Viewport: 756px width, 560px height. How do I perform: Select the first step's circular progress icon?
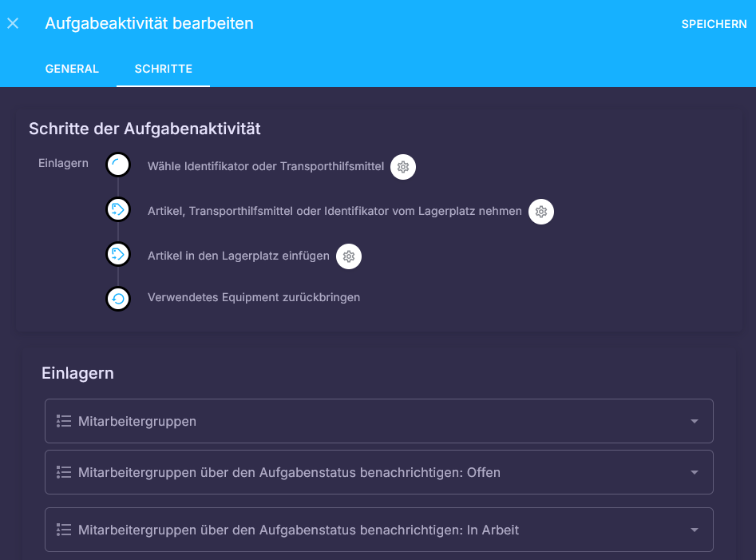point(118,164)
